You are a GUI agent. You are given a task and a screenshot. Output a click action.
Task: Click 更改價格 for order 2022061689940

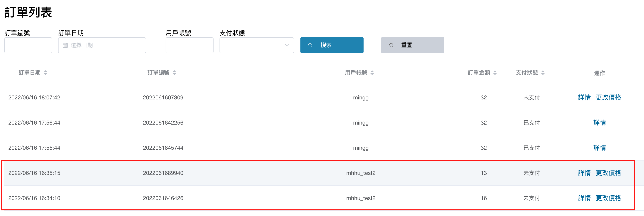[x=608, y=173]
